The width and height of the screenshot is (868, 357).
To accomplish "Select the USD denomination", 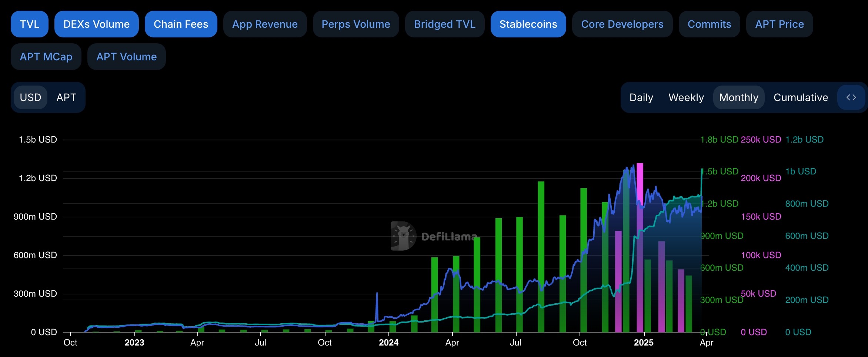I will [x=31, y=97].
